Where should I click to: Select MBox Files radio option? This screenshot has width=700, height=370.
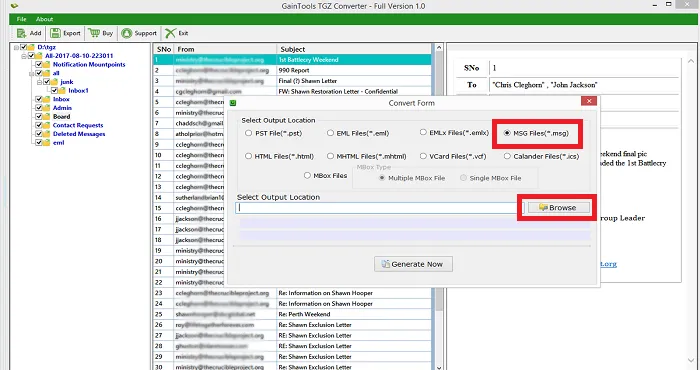(x=307, y=175)
